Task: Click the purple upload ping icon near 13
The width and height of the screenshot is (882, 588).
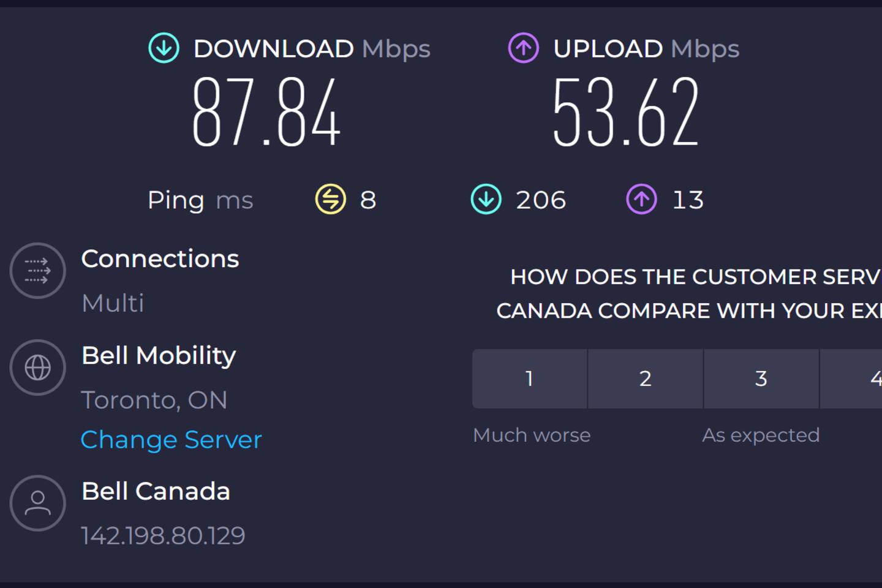Action: click(x=642, y=199)
